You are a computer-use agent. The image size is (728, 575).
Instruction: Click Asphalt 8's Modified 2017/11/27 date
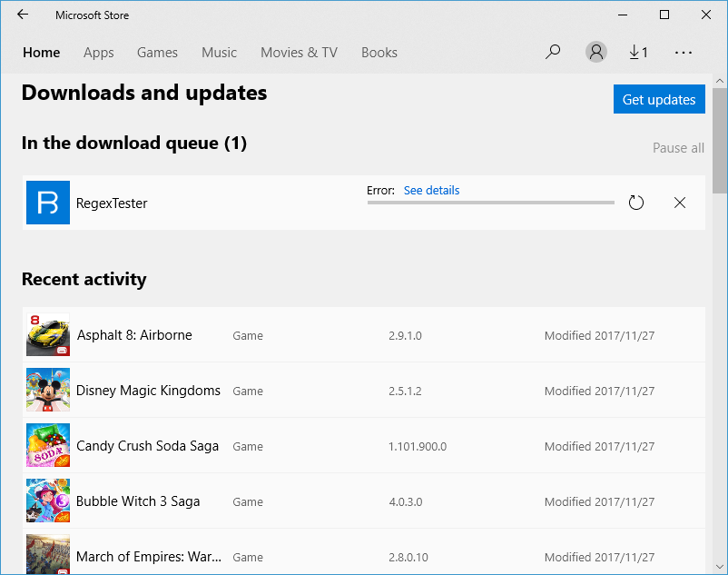point(599,335)
